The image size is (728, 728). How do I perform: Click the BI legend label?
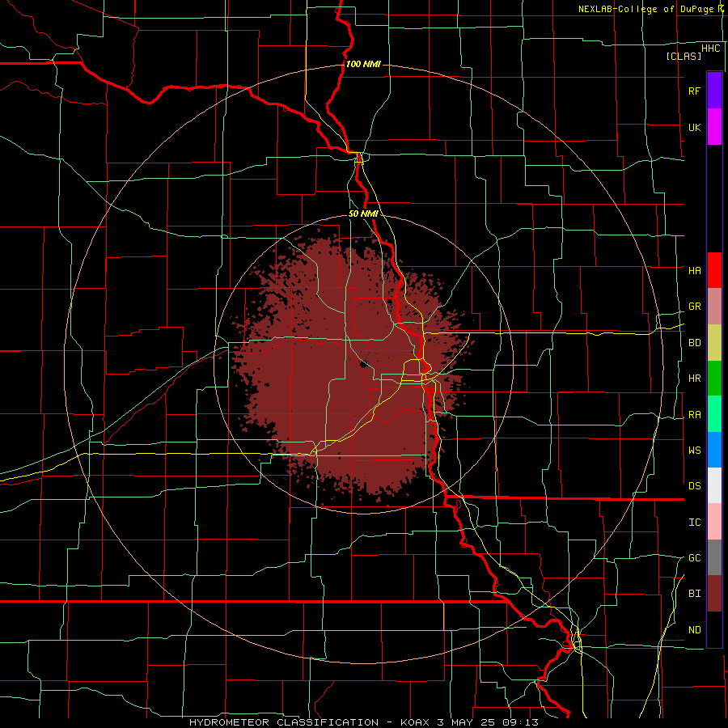694,594
